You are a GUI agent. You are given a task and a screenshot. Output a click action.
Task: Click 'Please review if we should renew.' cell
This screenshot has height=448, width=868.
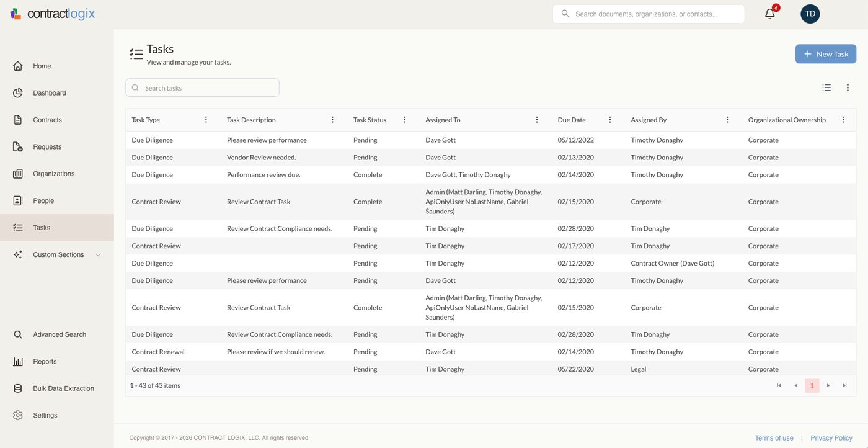point(276,352)
